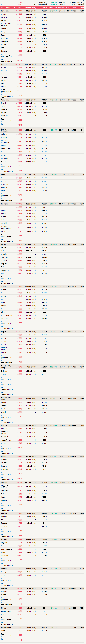The image size is (86, 644).
Task: Click the Trentino Alto Adige region row
Action: (6, 367)
